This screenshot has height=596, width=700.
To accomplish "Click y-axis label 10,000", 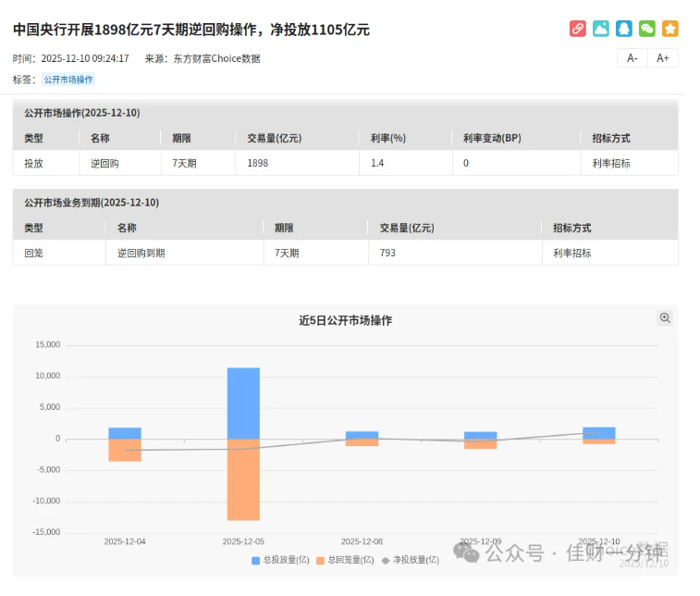I will [x=48, y=376].
